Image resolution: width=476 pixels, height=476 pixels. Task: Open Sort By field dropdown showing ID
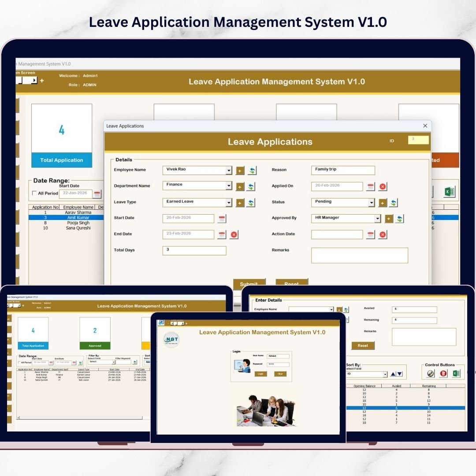coord(385,374)
